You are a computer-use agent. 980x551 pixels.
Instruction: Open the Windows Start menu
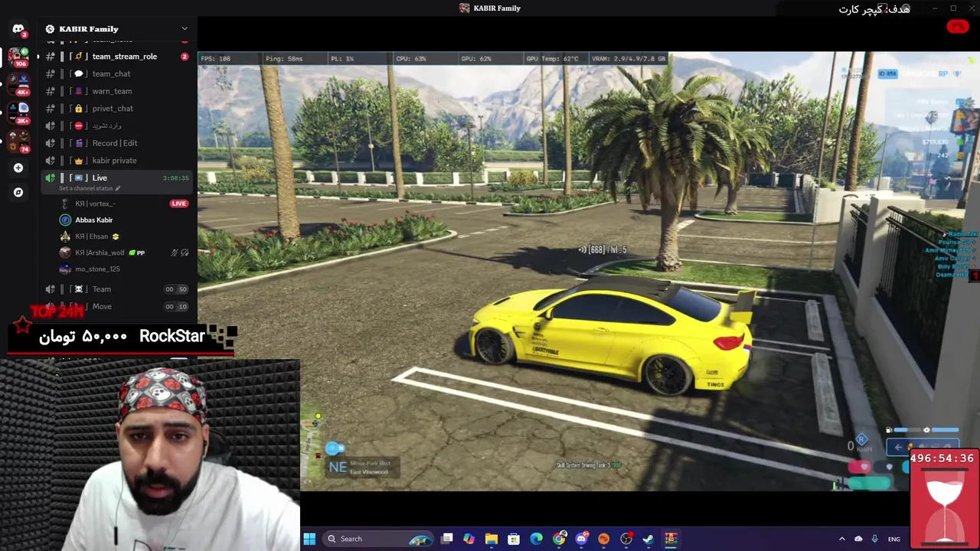click(309, 539)
